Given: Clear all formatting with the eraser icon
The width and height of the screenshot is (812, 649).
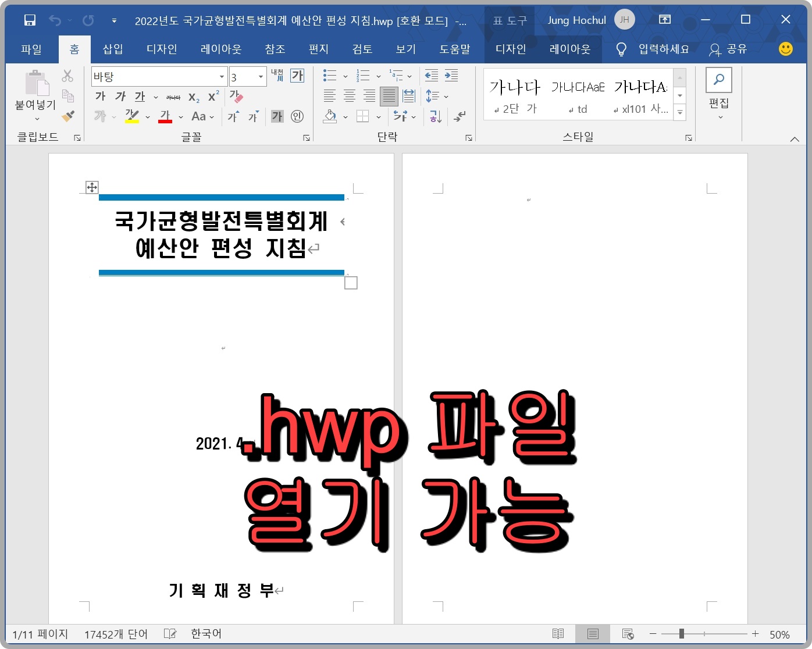Looking at the screenshot, I should point(236,97).
